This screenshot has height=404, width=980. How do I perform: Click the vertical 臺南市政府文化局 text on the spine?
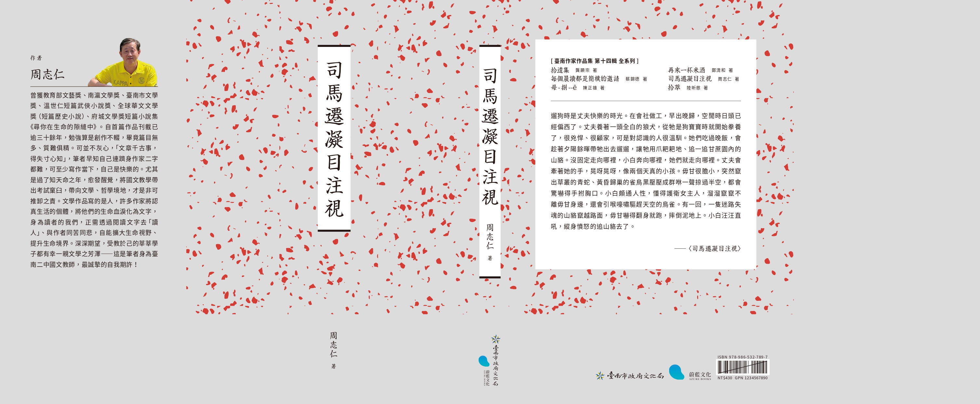coord(496,366)
